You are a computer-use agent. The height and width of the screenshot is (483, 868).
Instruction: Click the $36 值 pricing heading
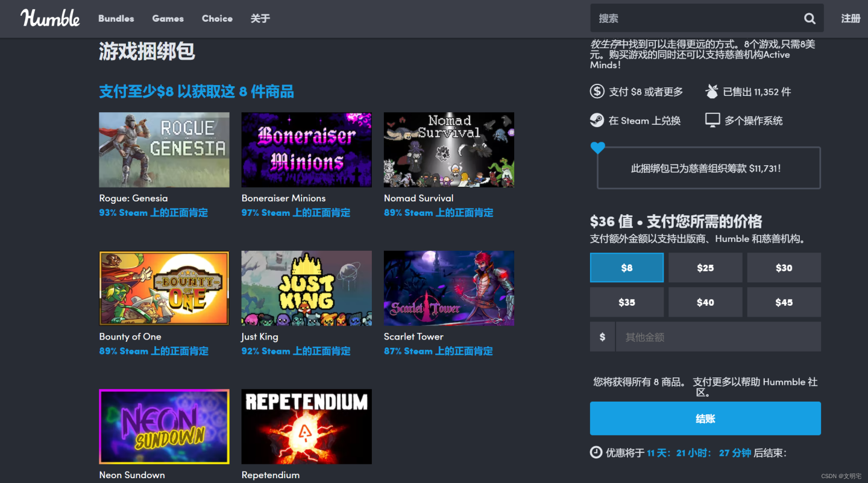676,221
